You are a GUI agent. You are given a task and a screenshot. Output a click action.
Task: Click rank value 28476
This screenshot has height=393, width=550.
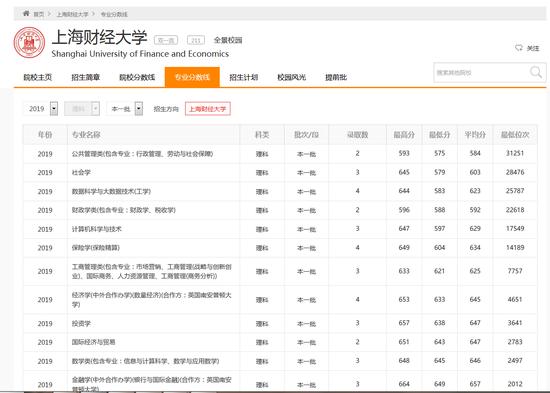[x=515, y=172]
